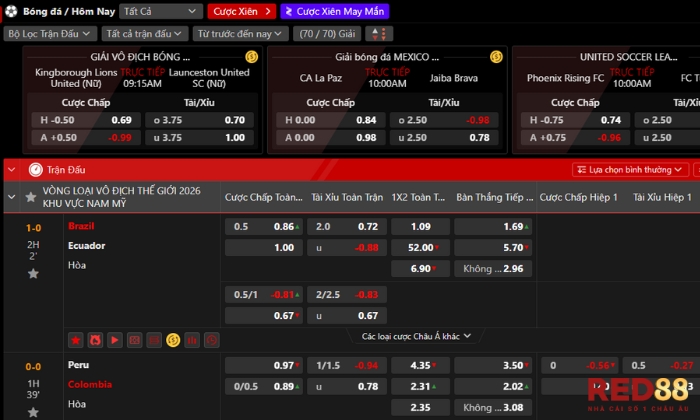Select over 2/2.5 odds -0.83

tap(347, 295)
